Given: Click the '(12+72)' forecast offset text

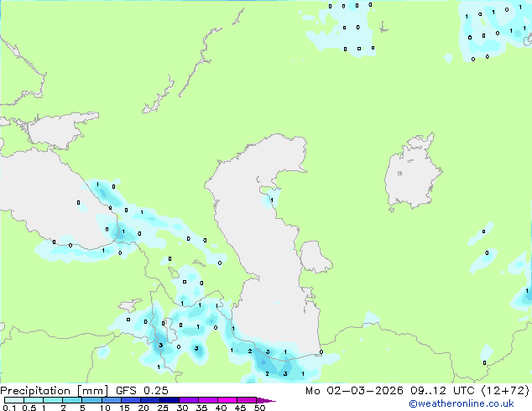Looking at the screenshot, I should [x=505, y=391].
